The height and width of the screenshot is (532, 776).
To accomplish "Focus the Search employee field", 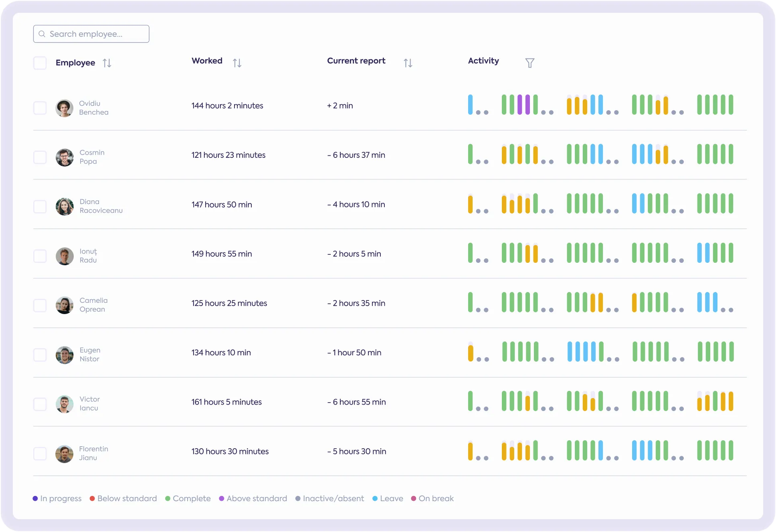I will click(x=91, y=34).
